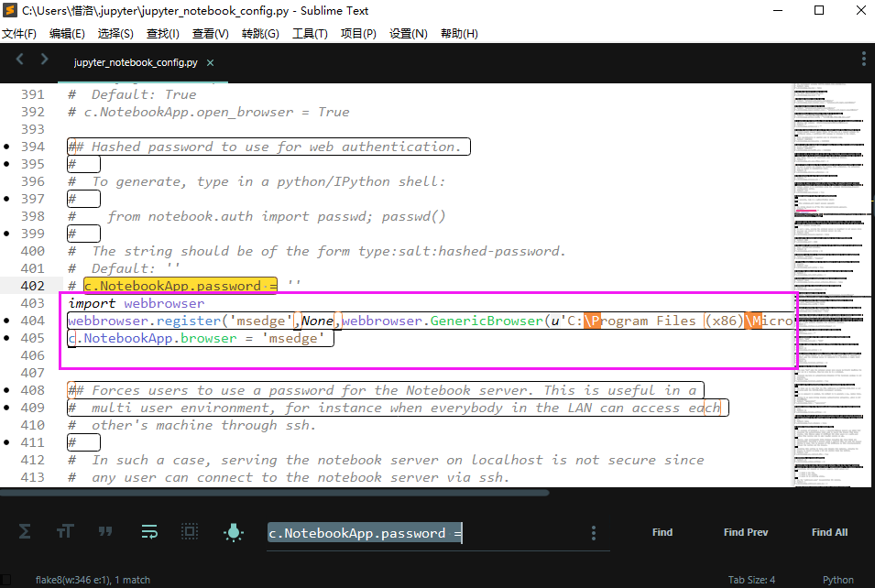Click lint marker dot on line 408

(6, 390)
